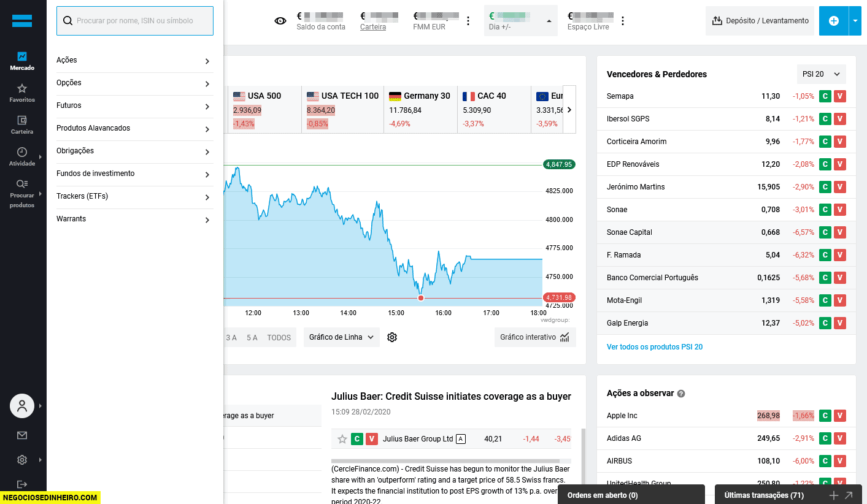The height and width of the screenshot is (504, 867).
Task: Expand the dropdown arrow beside the plus button
Action: tap(855, 21)
